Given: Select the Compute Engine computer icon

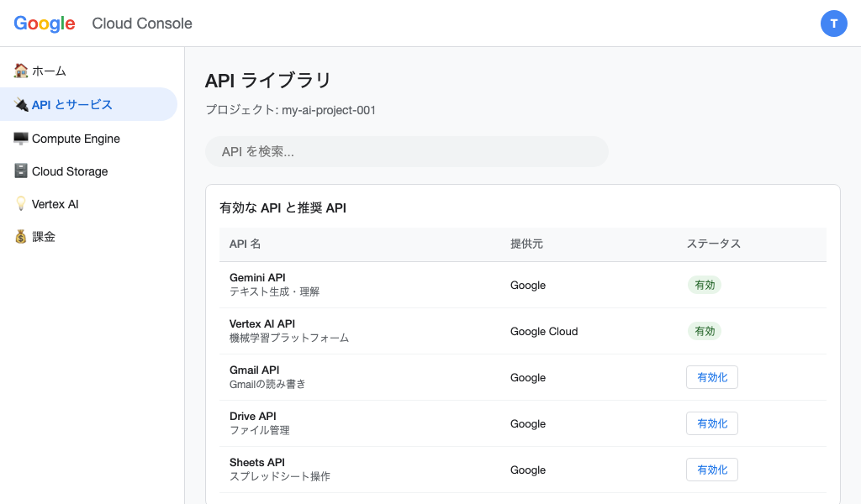Looking at the screenshot, I should [x=21, y=138].
